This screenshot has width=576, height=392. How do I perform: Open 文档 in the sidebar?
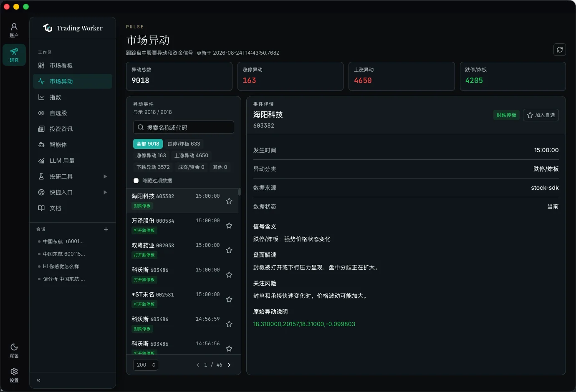[73, 208]
